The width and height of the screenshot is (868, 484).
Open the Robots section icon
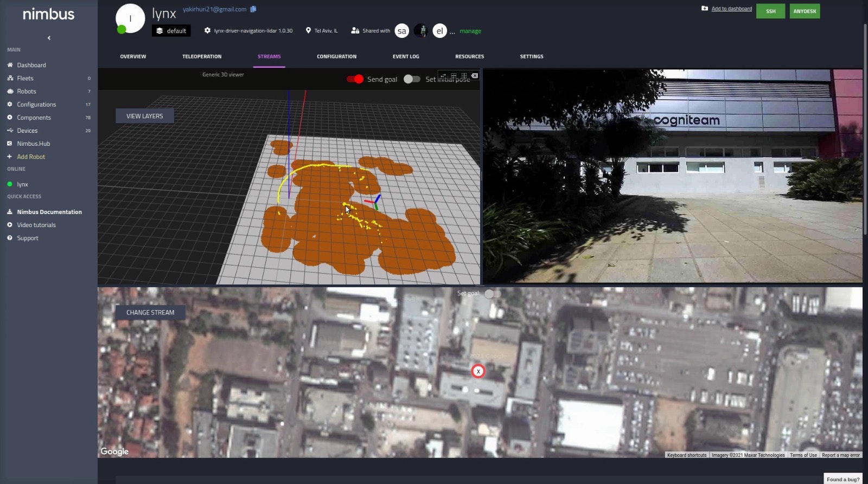10,91
